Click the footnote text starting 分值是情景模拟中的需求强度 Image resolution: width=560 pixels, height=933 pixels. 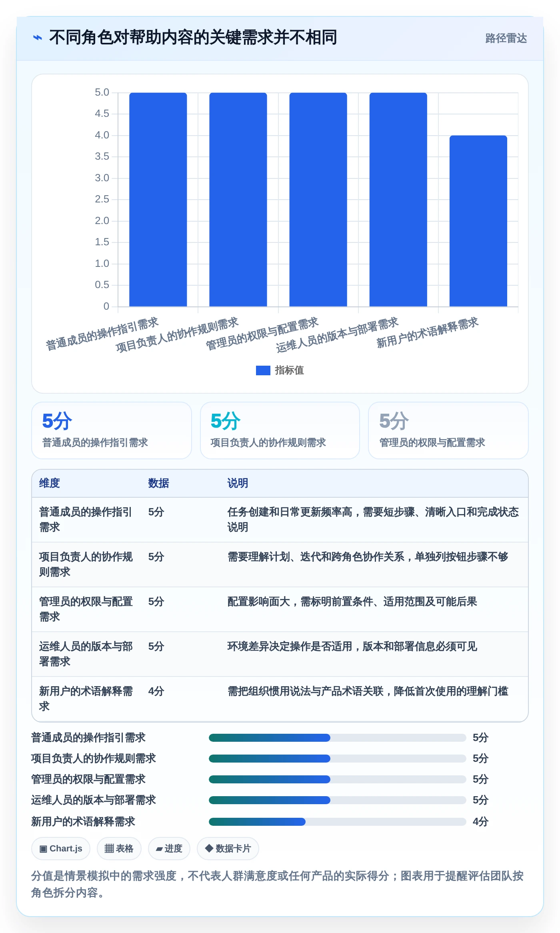278,884
